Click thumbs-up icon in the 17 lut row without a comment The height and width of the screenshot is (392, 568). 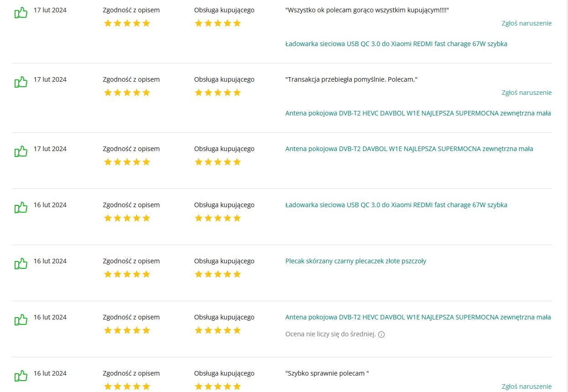tap(21, 151)
